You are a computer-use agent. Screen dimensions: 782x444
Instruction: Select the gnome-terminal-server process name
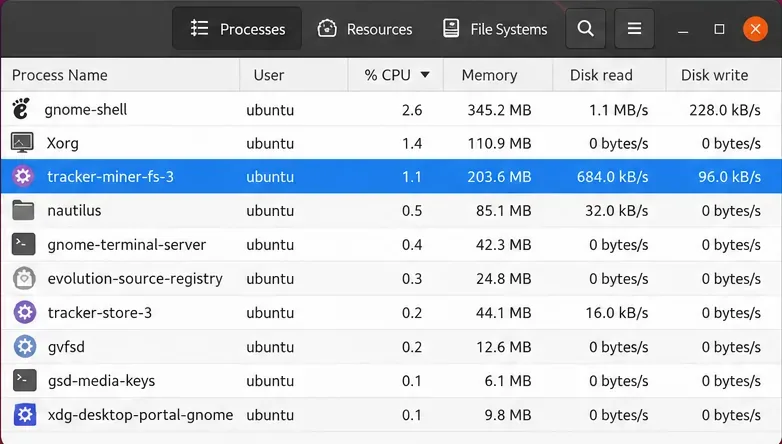coord(127,245)
